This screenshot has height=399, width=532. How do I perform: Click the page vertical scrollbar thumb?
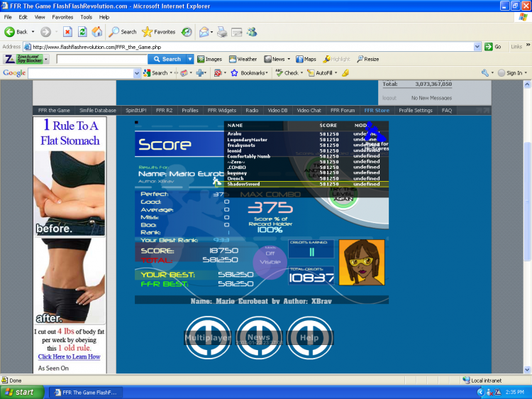coord(527,202)
